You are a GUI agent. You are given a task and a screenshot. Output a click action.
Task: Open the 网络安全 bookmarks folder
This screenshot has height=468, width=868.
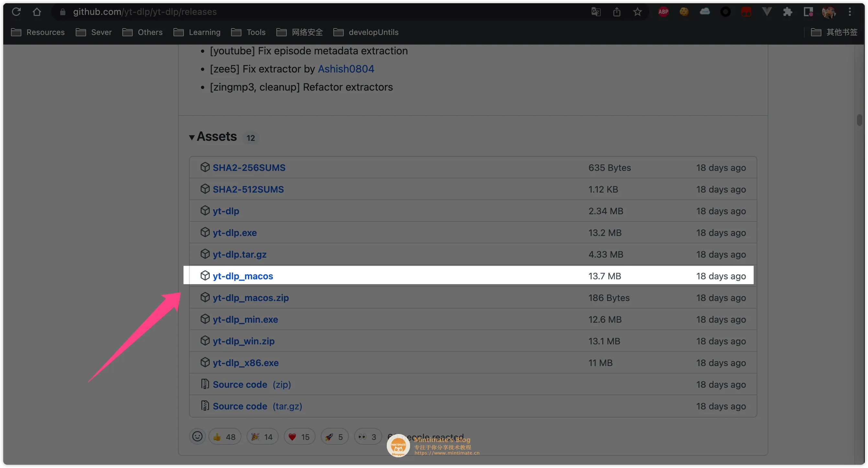click(x=300, y=32)
